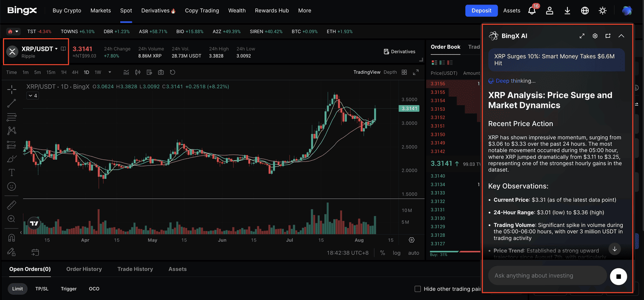This screenshot has height=300, width=644.
Task: Switch to the Order History tab
Action: pos(84,269)
